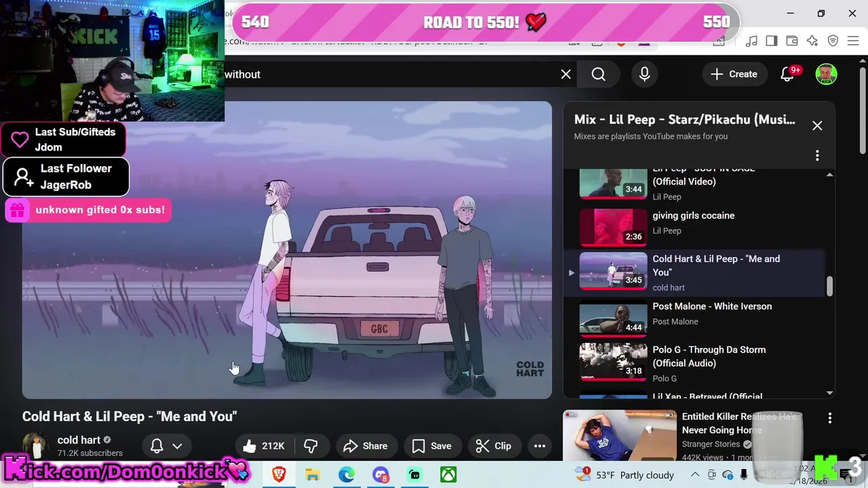The image size is (868, 488).
Task: Clear the YouTube search box with the X
Action: [x=566, y=75]
